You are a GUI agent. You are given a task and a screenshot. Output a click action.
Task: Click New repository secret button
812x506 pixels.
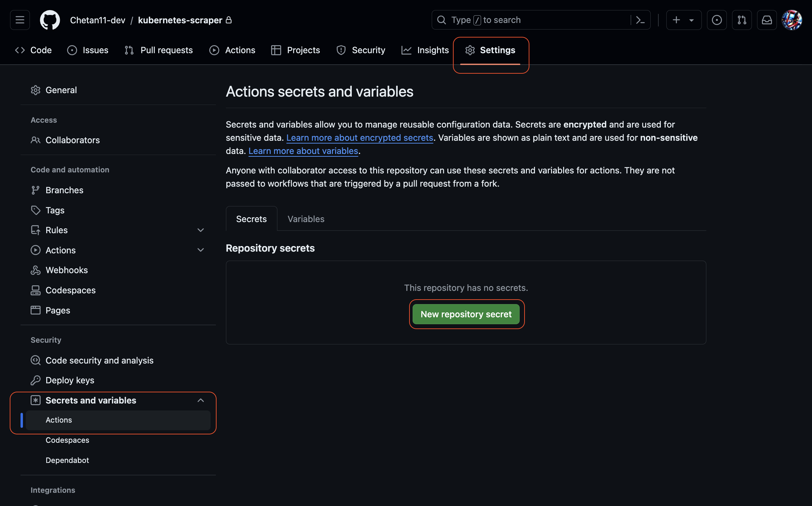point(466,314)
